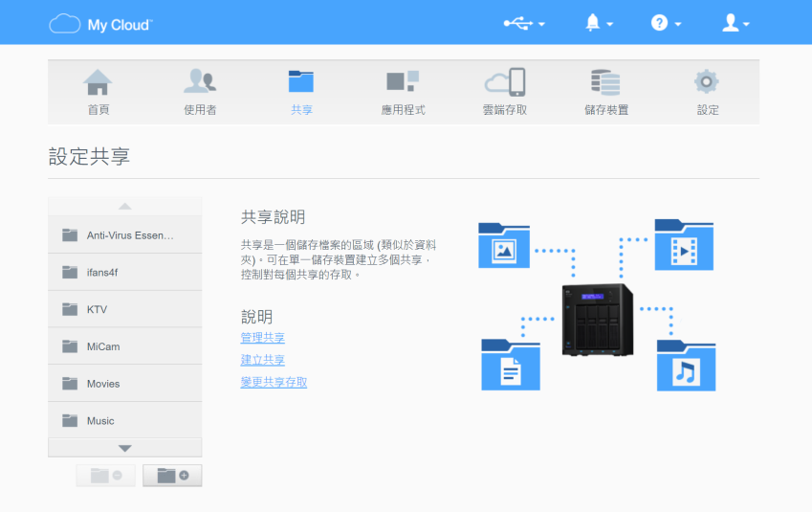The image size is (812, 512).
Task: Click the 共享說明 heading
Action: point(273,216)
